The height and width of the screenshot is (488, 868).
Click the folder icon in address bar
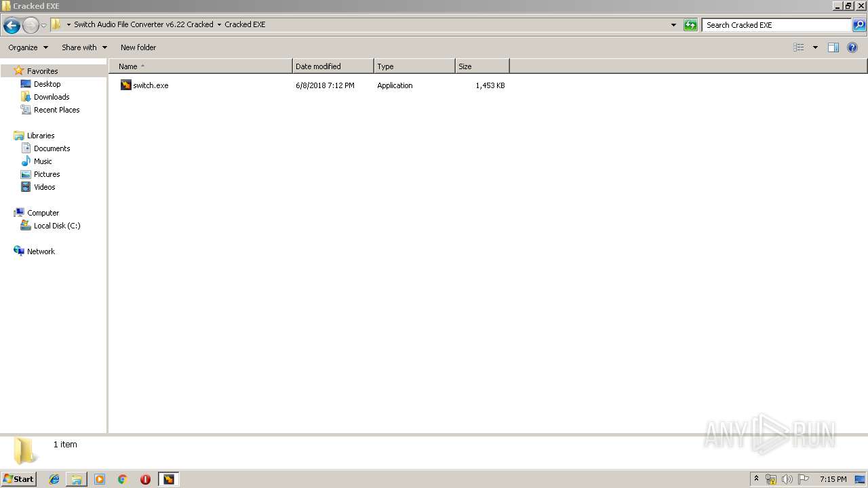click(x=56, y=24)
